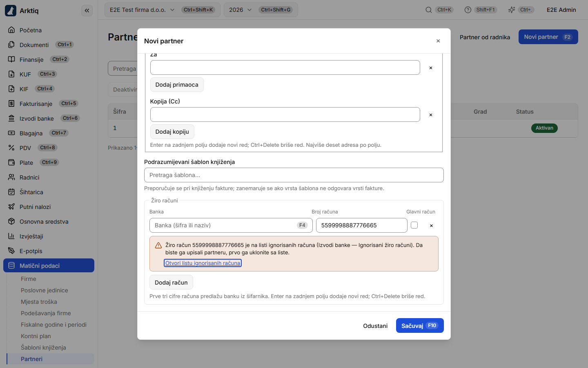
Task: Collapse the sidebar with double-chevron icon
Action: tap(87, 11)
